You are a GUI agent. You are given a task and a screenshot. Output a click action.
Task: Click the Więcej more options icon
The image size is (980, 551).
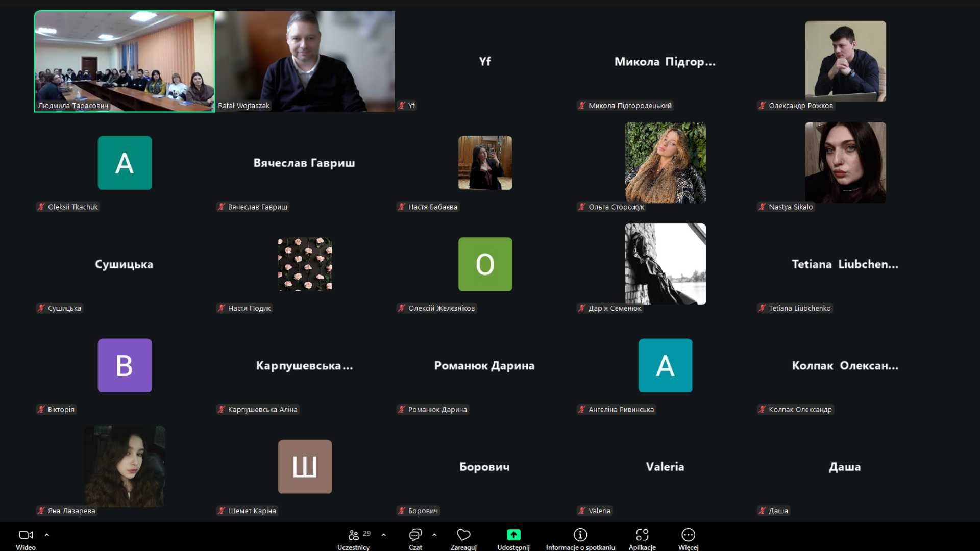coord(688,535)
